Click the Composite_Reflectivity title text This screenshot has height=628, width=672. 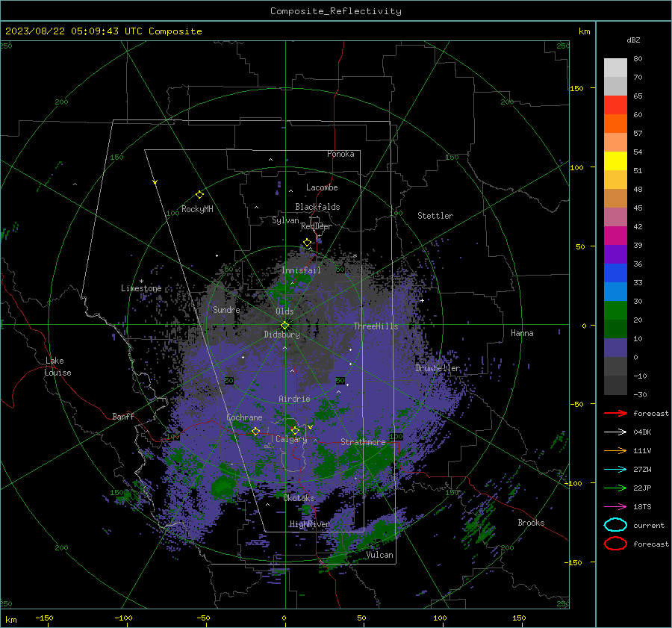[336, 11]
